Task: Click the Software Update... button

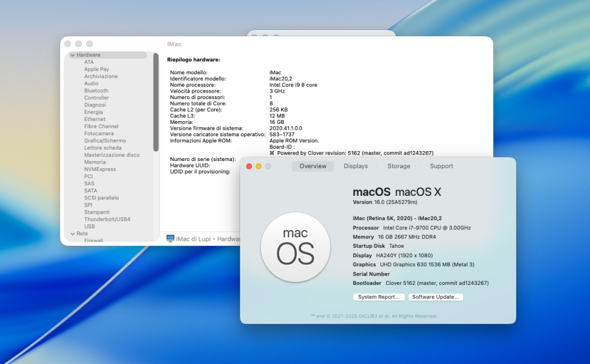Action: click(x=436, y=297)
